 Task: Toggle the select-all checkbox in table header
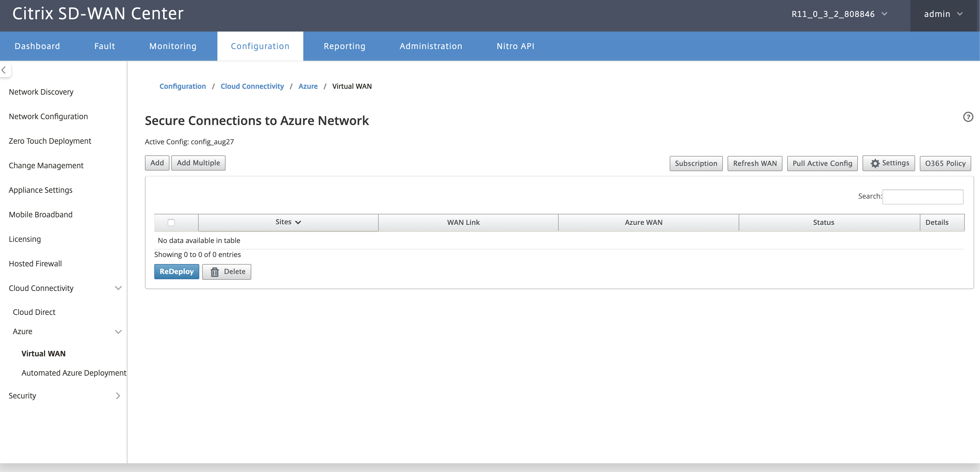click(x=171, y=223)
